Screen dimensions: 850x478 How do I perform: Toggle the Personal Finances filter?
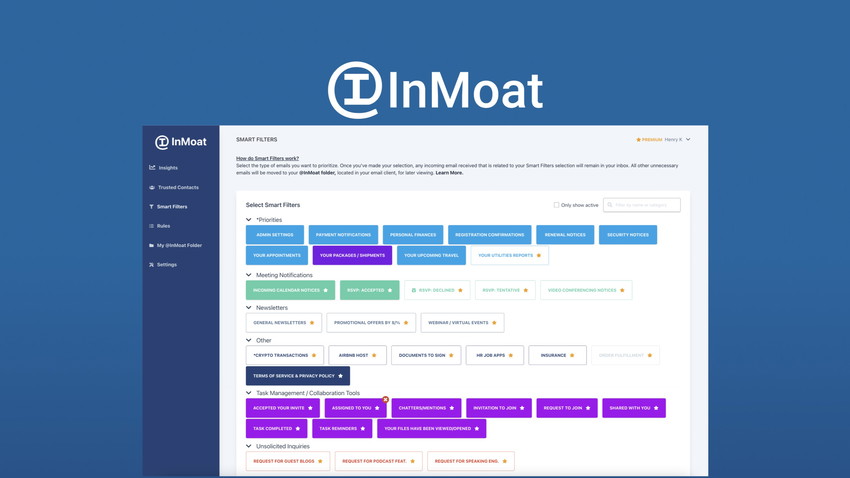coord(413,235)
